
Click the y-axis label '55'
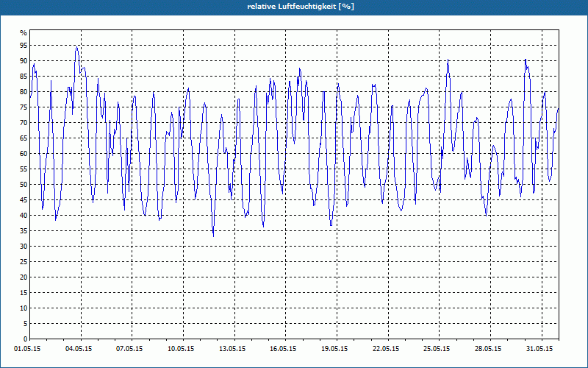coord(24,169)
